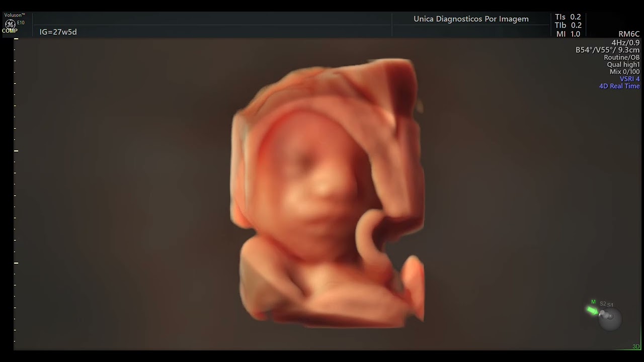Screen dimensions: 644x362
Task: Click the S1 orientation label
Action: (610, 305)
